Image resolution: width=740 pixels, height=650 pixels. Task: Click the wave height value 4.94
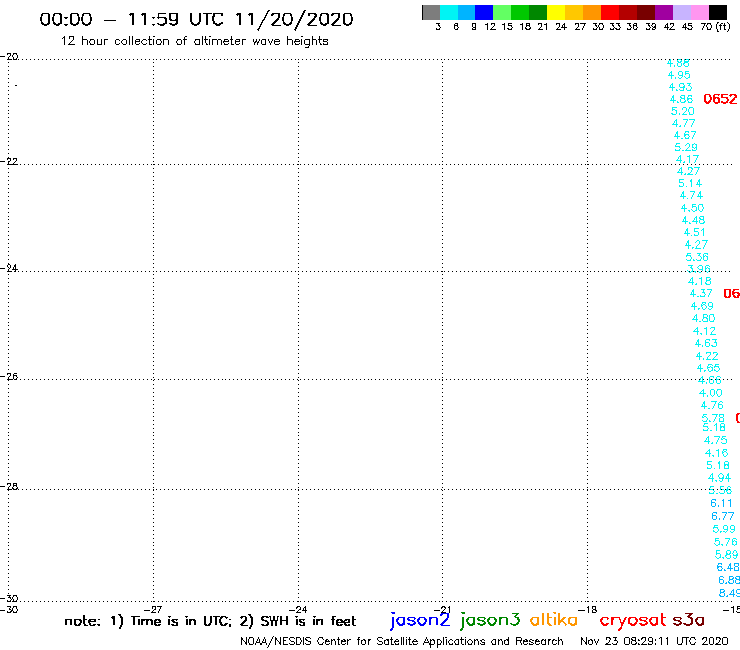pos(720,478)
